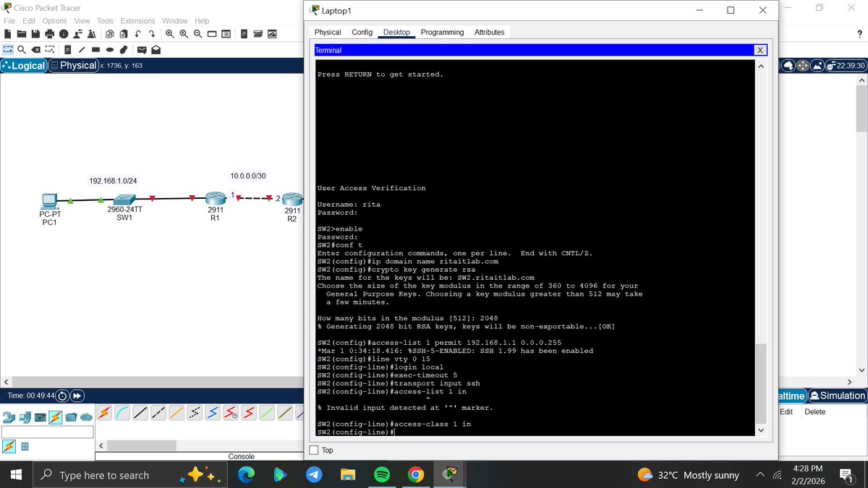Select the Place Note tool
The height and width of the screenshot is (488, 868).
[67, 49]
